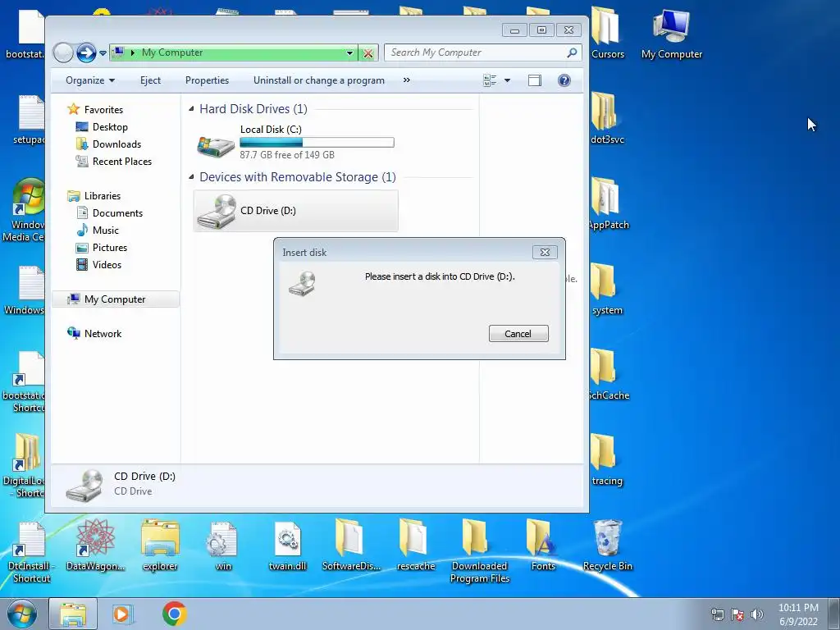Click the search magnifier icon

[x=572, y=52]
